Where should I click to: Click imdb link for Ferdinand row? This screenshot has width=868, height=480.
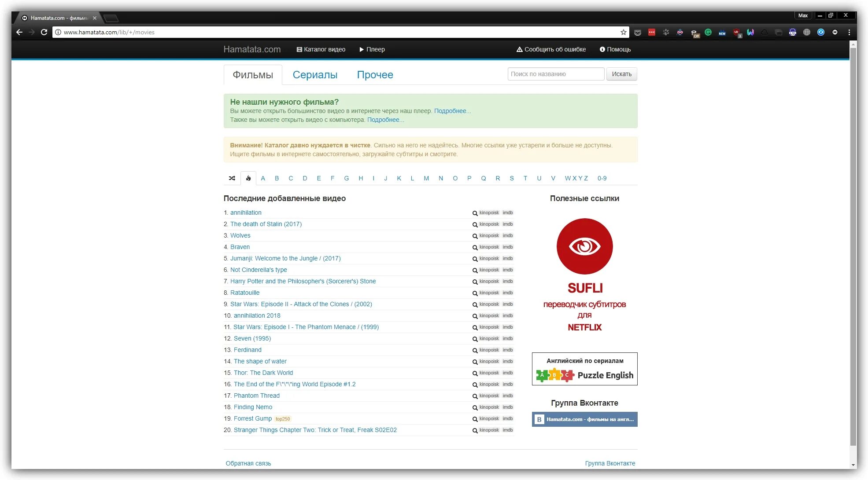point(508,350)
